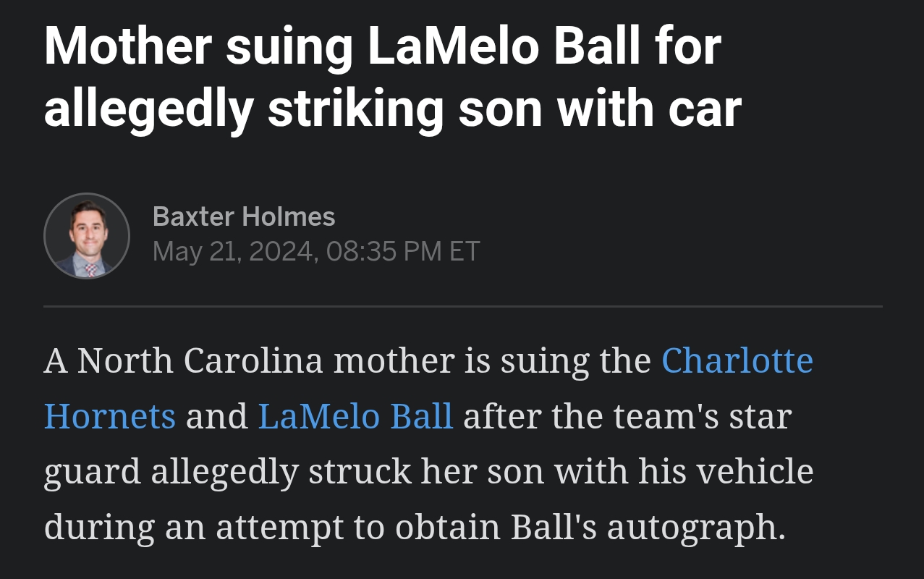This screenshot has width=924, height=579.
Task: Click "allegedly" in the headline
Action: (x=148, y=109)
